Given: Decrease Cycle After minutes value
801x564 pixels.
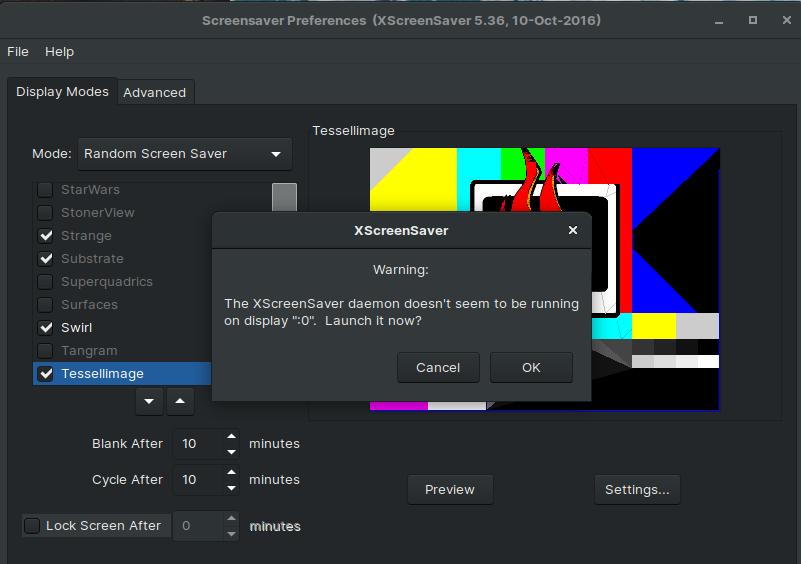Looking at the screenshot, I should (x=232, y=487).
